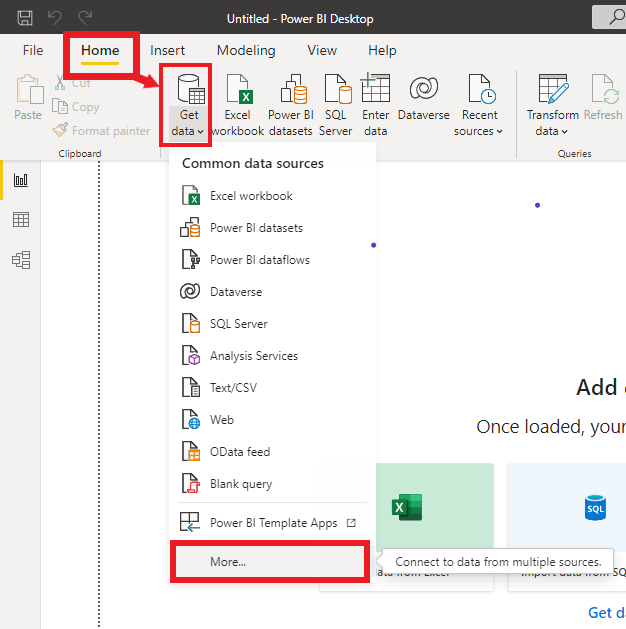Select the Home ribbon tab
This screenshot has height=629, width=626.
click(x=100, y=51)
